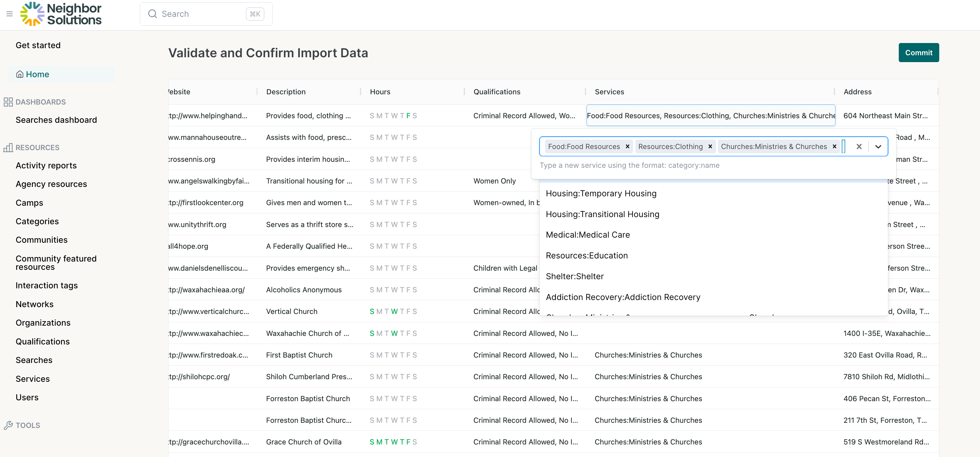Image resolution: width=980 pixels, height=457 pixels.
Task: Click the search magnifier icon
Action: tap(153, 14)
